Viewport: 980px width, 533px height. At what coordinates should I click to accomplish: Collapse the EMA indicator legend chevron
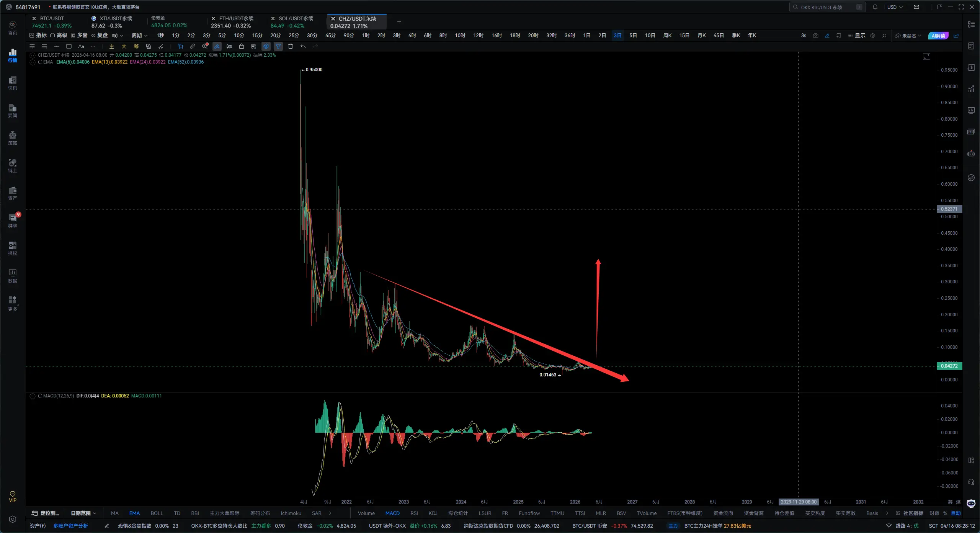(33, 62)
